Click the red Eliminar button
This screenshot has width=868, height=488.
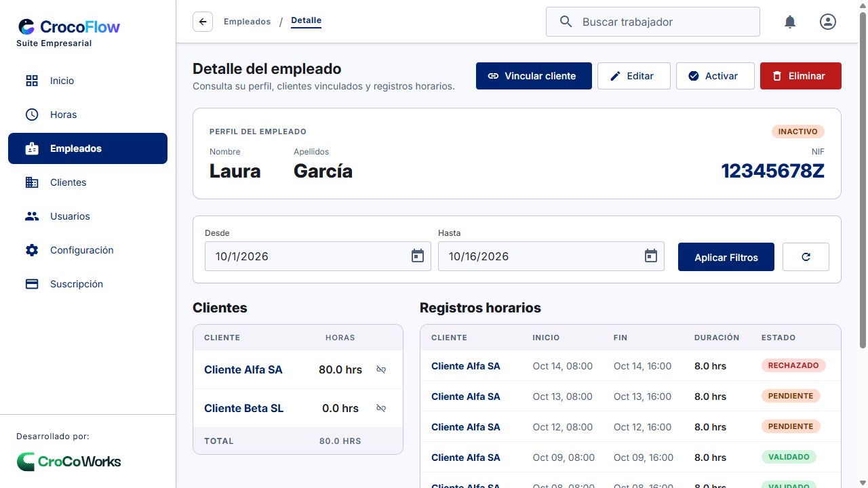click(x=801, y=76)
